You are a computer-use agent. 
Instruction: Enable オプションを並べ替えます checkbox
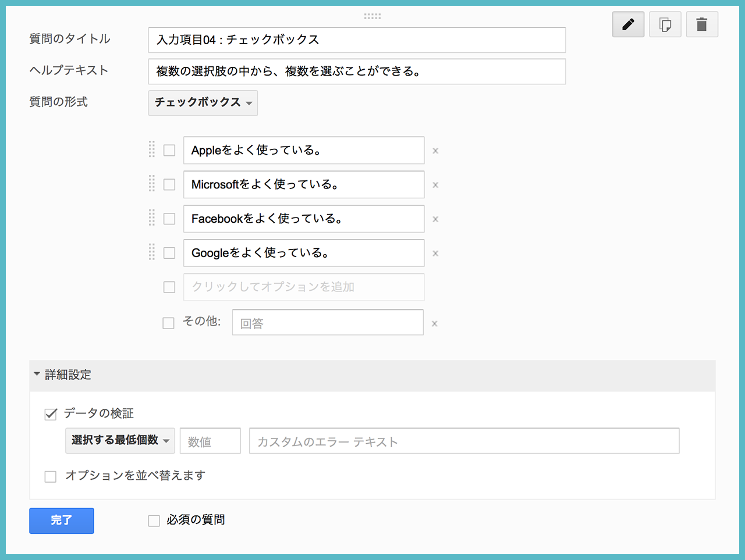(x=51, y=477)
